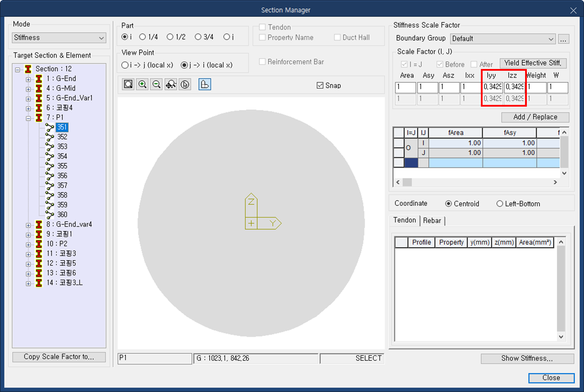Select element 355 in section tree

pyautogui.click(x=62, y=166)
